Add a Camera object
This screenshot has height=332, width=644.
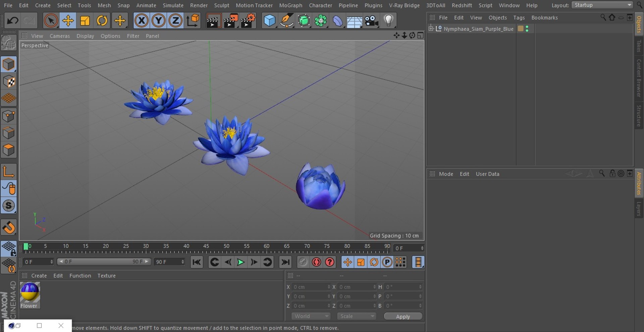(x=372, y=21)
